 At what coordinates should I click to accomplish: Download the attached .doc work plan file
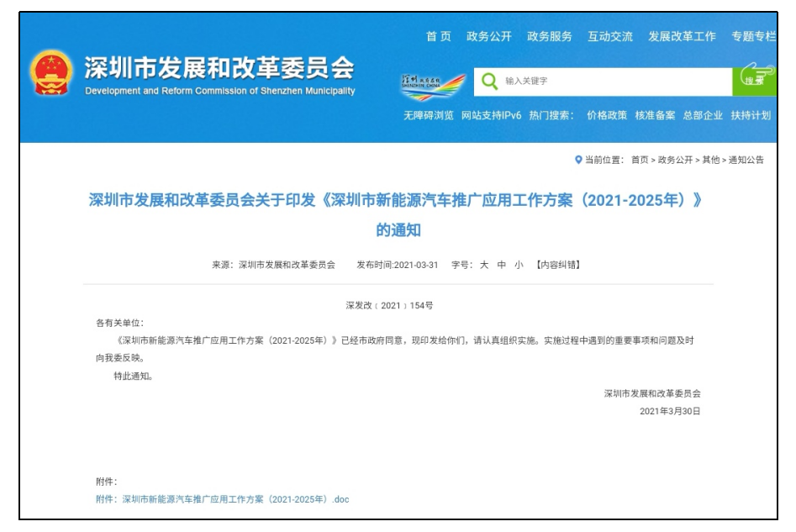click(223, 499)
